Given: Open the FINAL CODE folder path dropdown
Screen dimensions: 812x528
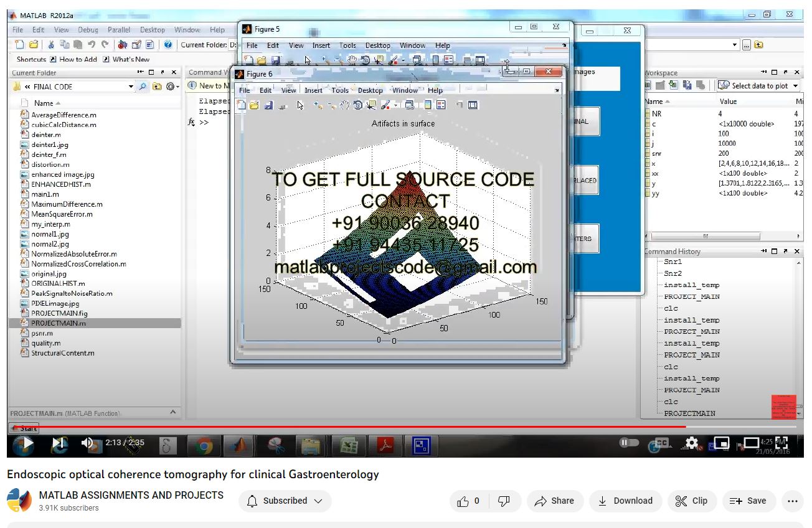Looking at the screenshot, I should (x=131, y=87).
